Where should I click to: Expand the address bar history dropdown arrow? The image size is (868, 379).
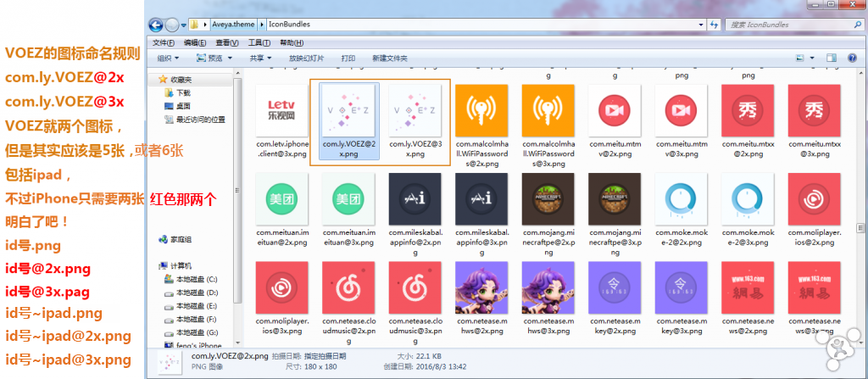point(701,25)
